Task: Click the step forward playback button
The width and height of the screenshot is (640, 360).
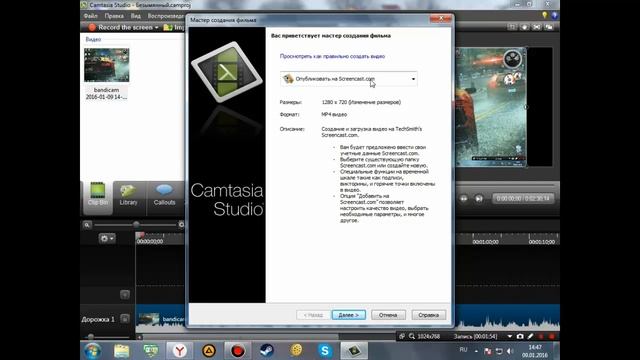Action: point(479,199)
